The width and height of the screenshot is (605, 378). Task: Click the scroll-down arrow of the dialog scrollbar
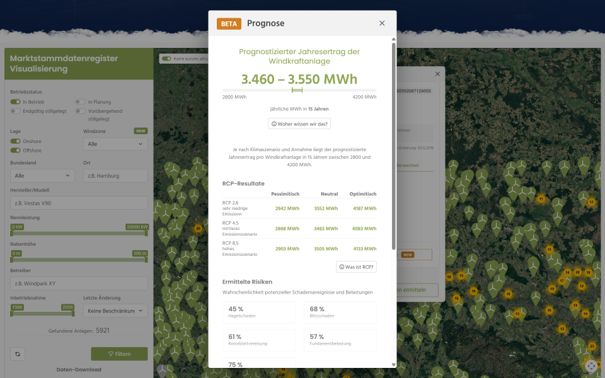[x=394, y=364]
